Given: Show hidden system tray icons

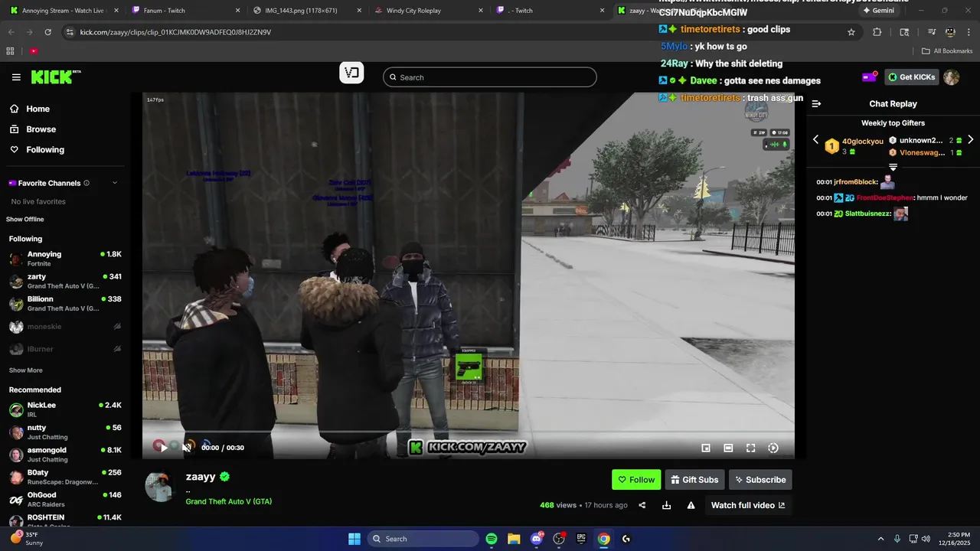Looking at the screenshot, I should [x=880, y=539].
